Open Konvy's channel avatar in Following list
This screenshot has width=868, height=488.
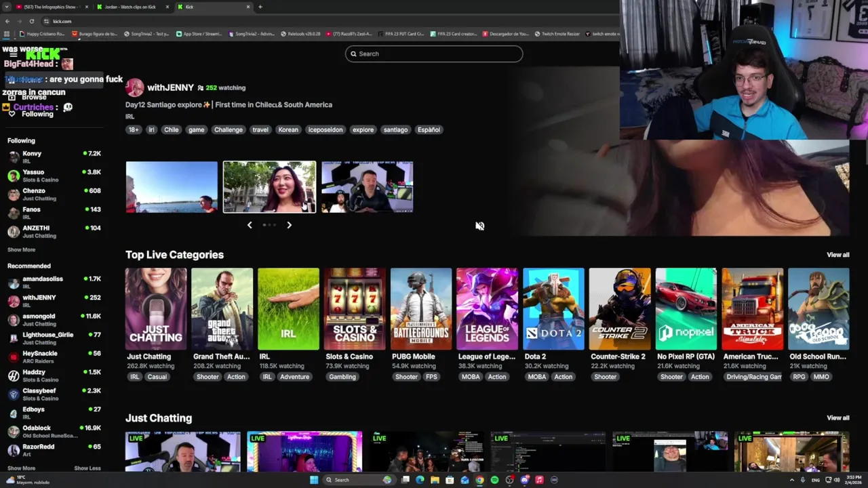14,157
